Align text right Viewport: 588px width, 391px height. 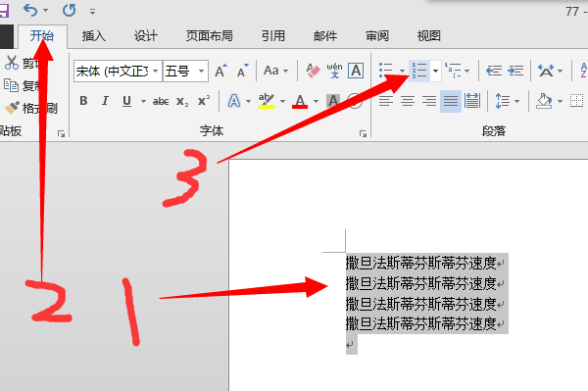click(429, 101)
